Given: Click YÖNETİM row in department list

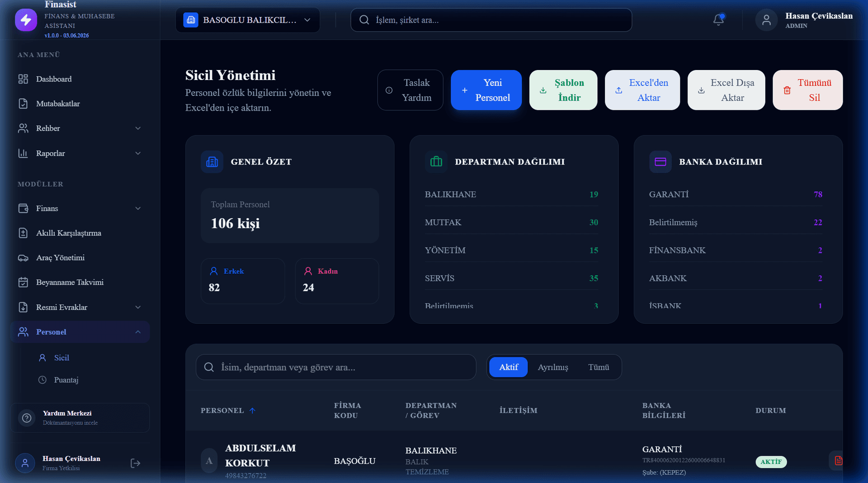Looking at the screenshot, I should pos(511,250).
